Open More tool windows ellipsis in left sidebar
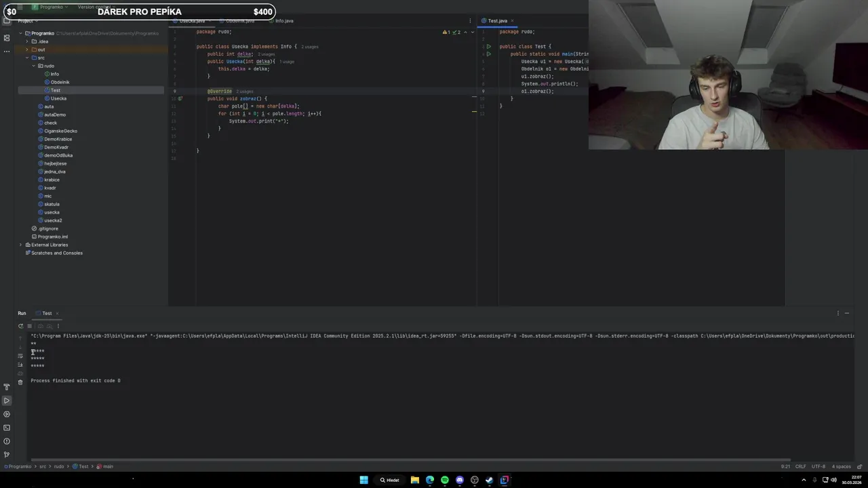The width and height of the screenshot is (868, 488). 7,52
